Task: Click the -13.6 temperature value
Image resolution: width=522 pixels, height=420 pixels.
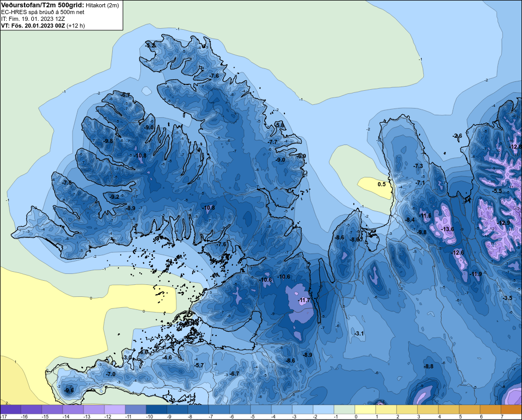Action: [x=448, y=229]
